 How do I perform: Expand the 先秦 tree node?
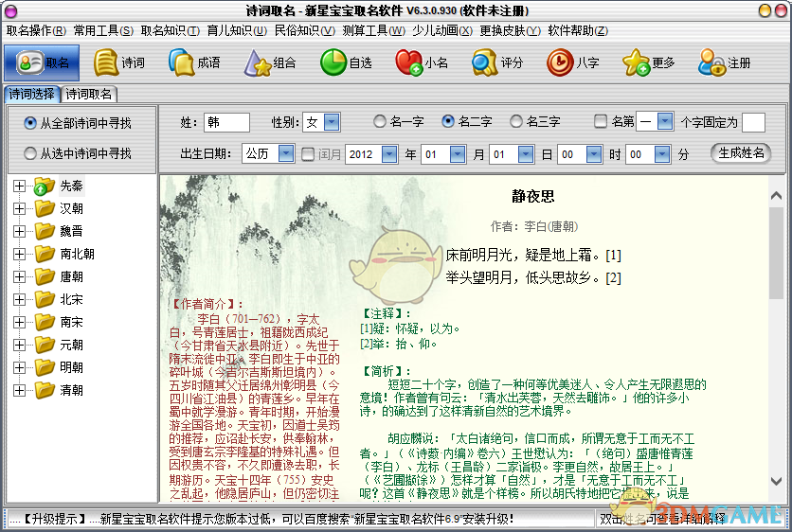pyautogui.click(x=19, y=186)
